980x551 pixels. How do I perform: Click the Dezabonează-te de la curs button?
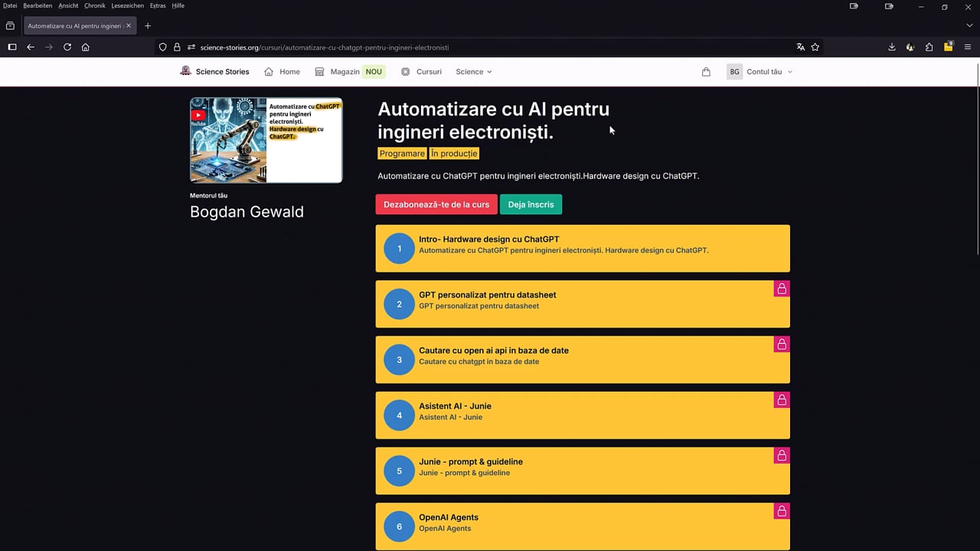[x=436, y=204]
